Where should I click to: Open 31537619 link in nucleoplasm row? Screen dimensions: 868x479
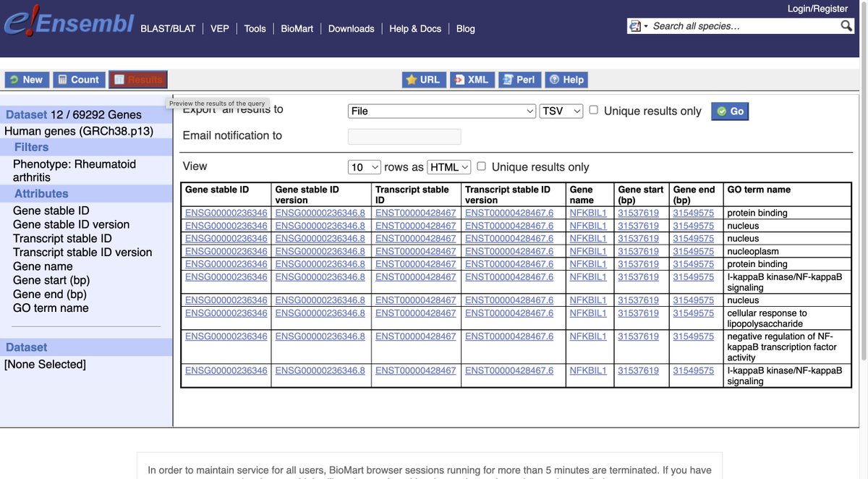click(639, 251)
